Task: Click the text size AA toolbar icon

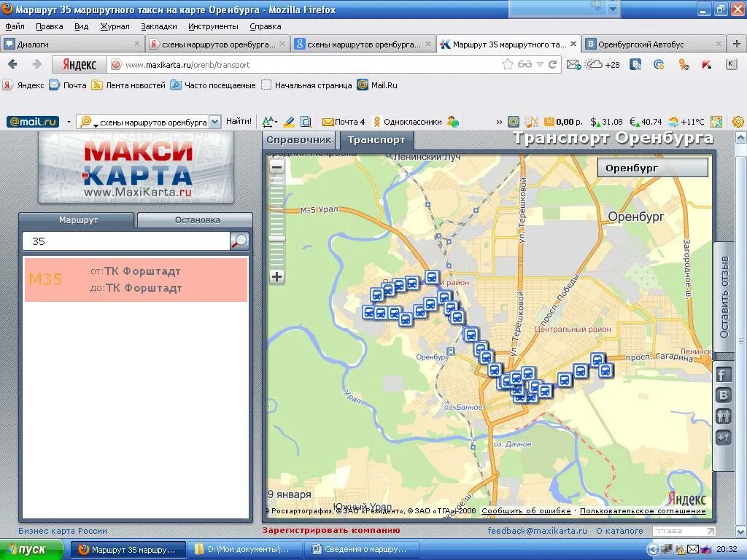Action: tap(269, 122)
